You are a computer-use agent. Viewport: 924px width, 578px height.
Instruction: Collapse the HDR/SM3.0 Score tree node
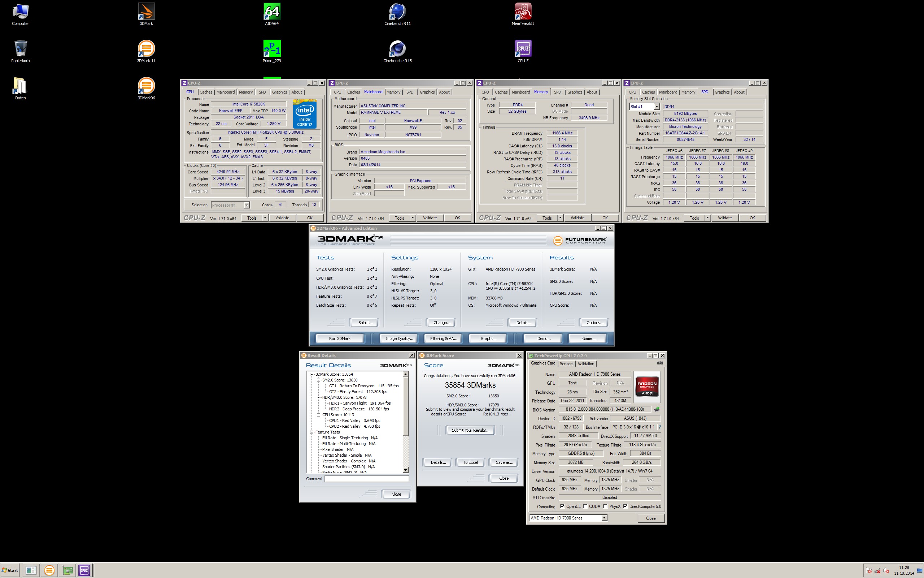point(318,397)
